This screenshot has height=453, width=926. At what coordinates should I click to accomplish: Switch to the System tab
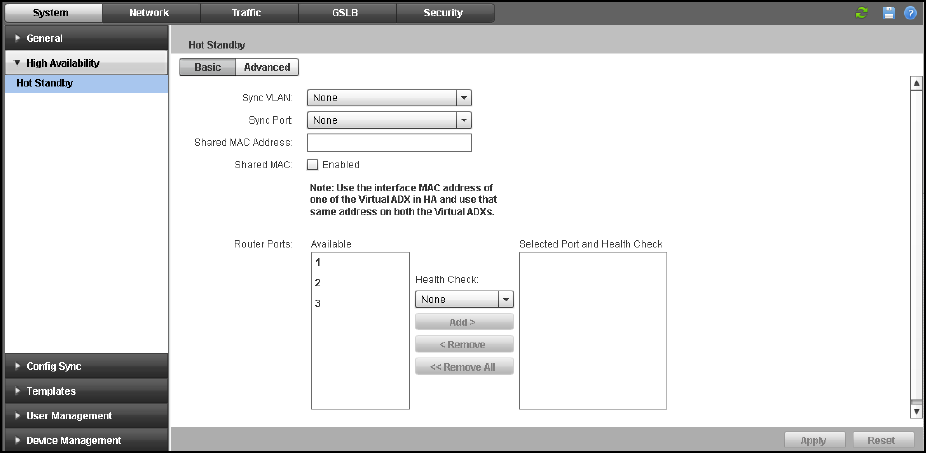point(51,12)
